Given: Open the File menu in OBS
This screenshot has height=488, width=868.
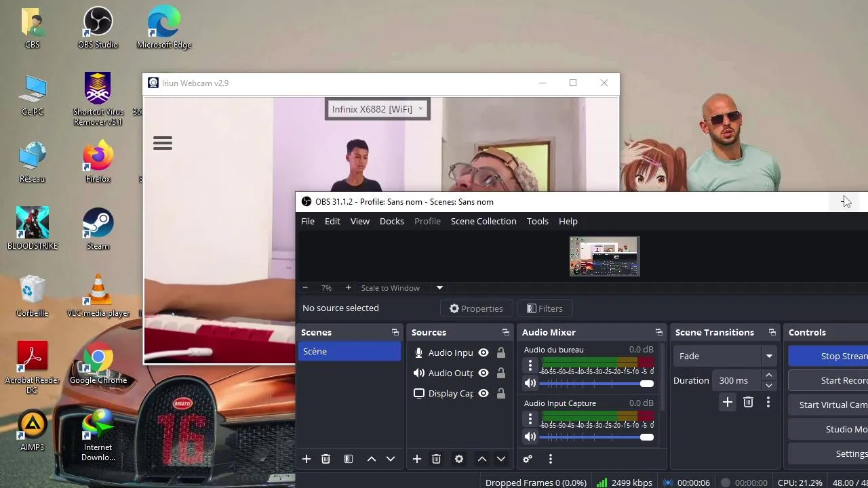Looking at the screenshot, I should [x=308, y=221].
